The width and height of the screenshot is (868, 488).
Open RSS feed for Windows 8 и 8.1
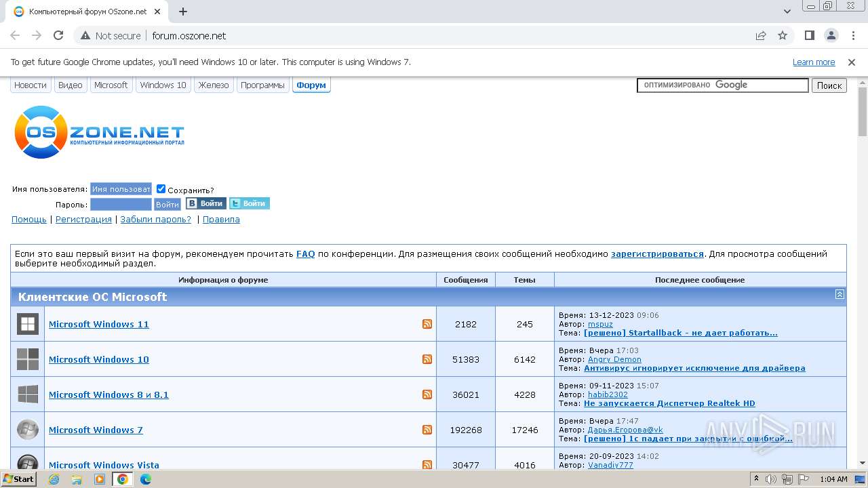[427, 394]
